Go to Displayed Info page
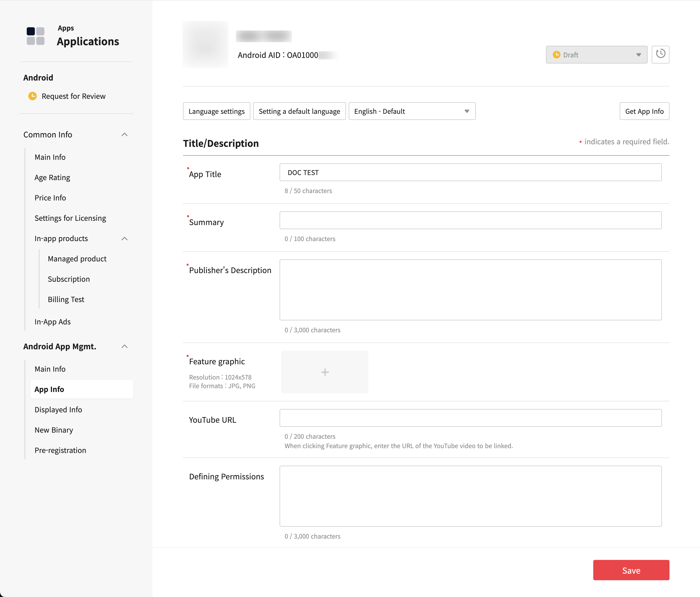 click(58, 410)
